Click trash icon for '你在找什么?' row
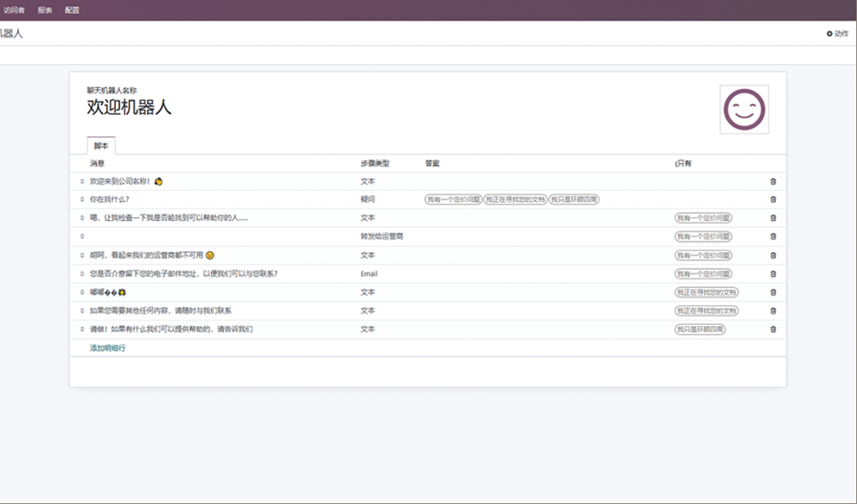Screen dimensions: 857x504 [x=772, y=199]
